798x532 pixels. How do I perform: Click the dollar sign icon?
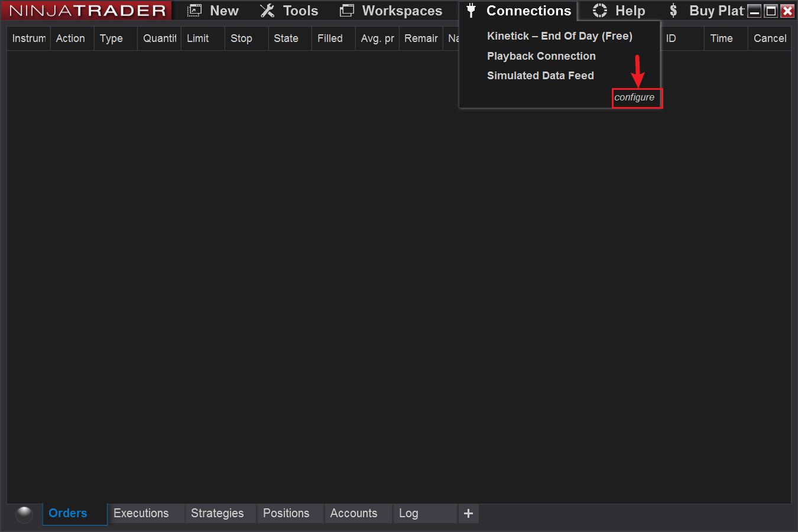(x=673, y=11)
